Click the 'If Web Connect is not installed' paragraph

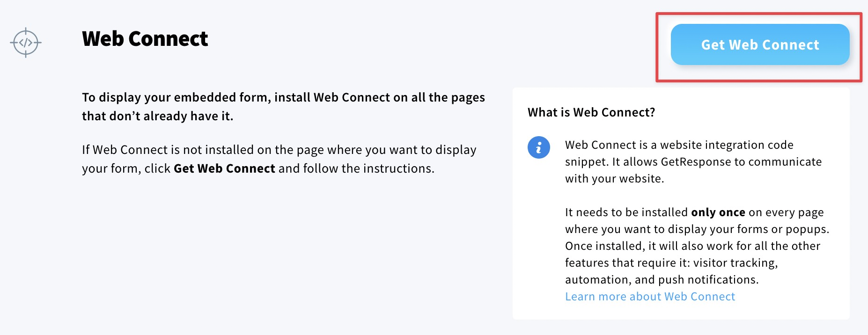coord(279,159)
